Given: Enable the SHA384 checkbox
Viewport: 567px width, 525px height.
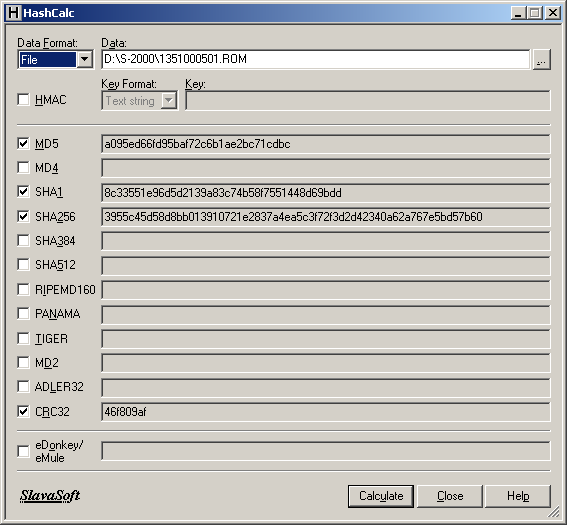Looking at the screenshot, I should pos(24,240).
